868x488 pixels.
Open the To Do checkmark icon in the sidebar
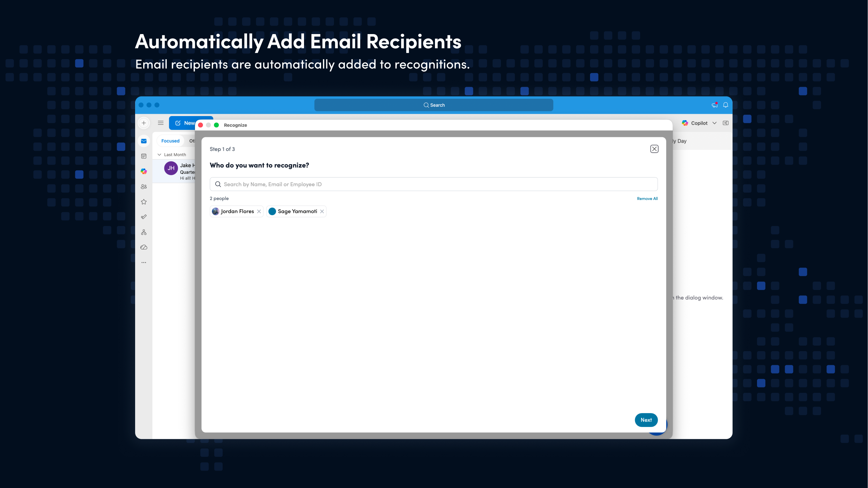point(144,217)
